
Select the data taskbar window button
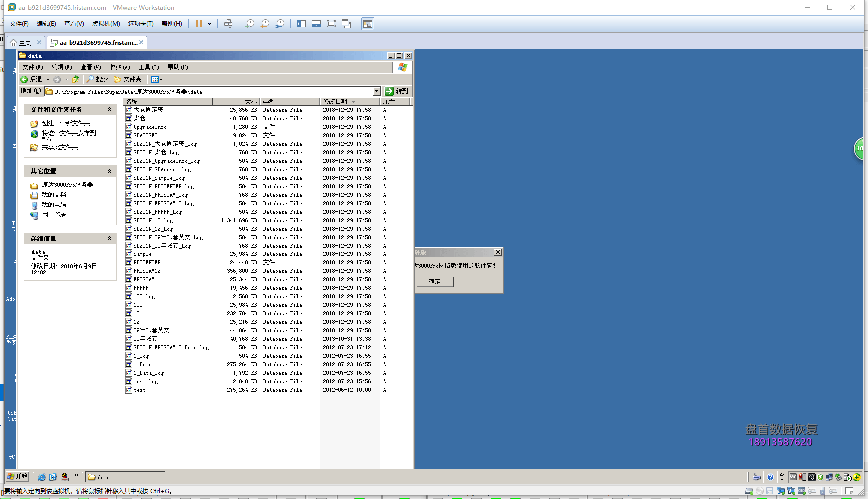[x=125, y=477]
